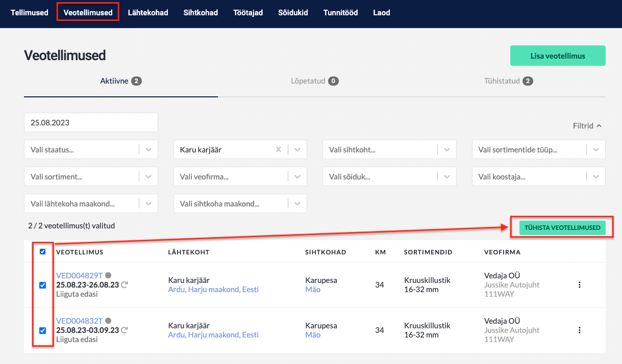Viewport: 622px width, 364px height.
Task: Go to the Tellimused menu item
Action: (30, 12)
